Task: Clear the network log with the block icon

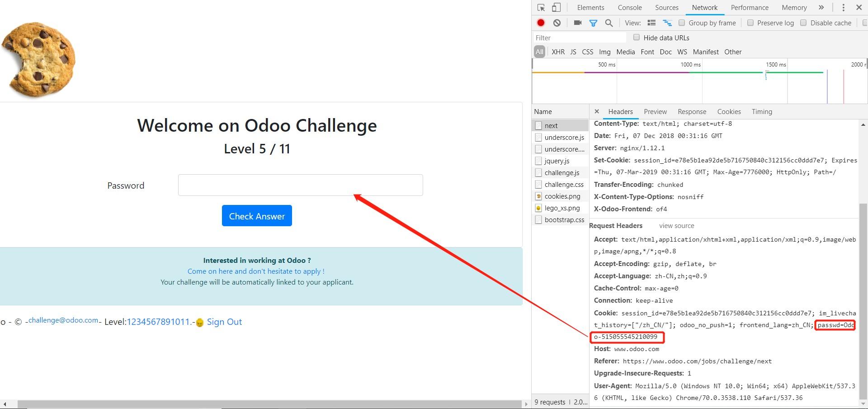Action: [x=557, y=23]
